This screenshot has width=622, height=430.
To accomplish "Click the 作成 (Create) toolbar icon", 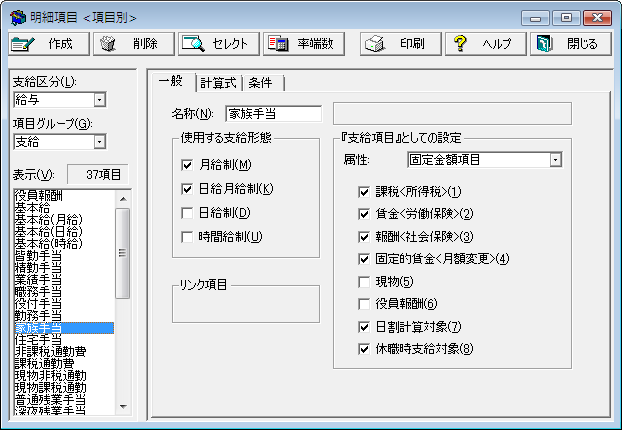I will 23,44.
